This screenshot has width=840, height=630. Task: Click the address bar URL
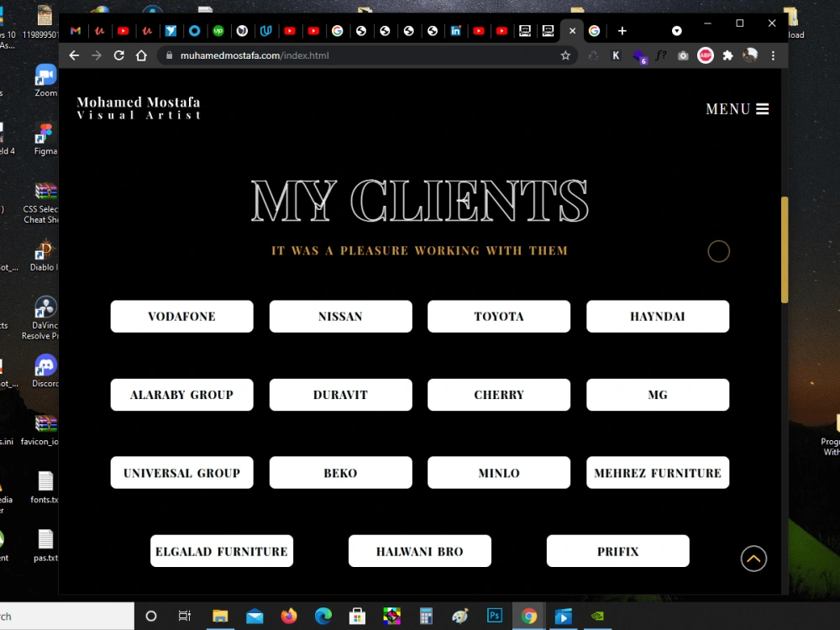255,55
